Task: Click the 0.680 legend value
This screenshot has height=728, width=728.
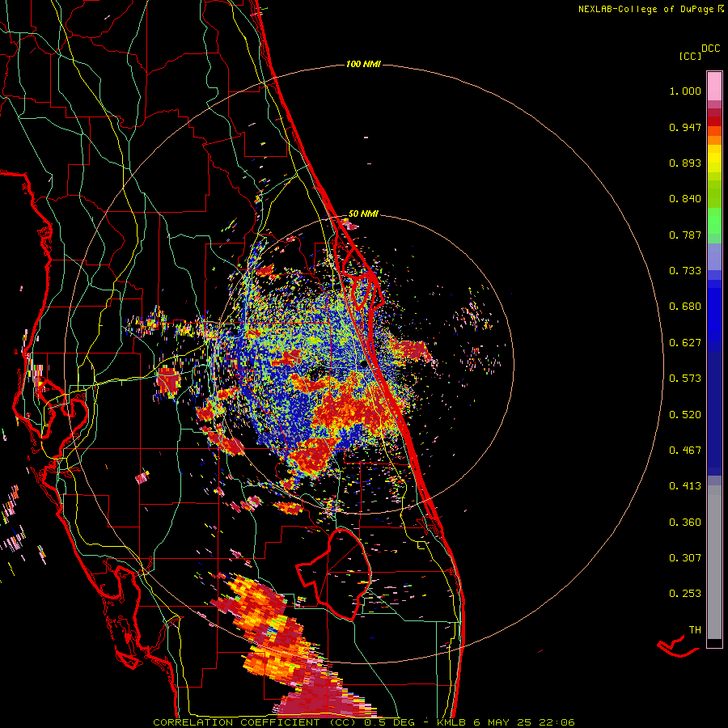Action: (685, 307)
